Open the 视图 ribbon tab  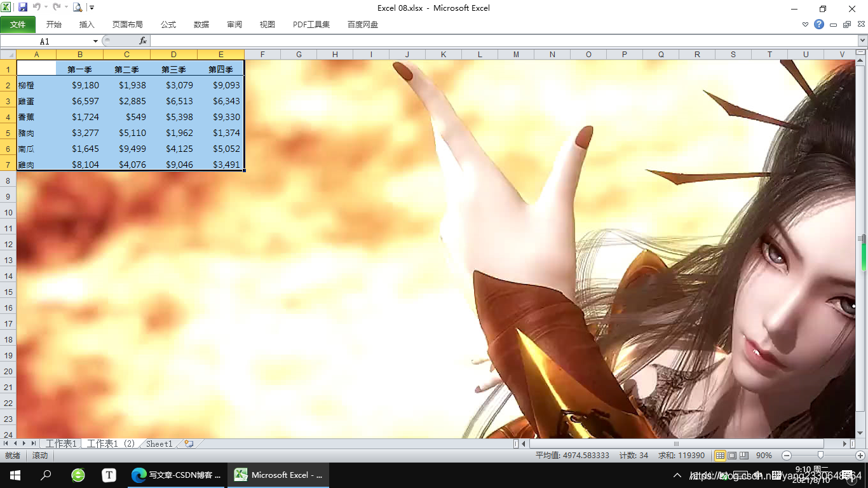point(268,25)
